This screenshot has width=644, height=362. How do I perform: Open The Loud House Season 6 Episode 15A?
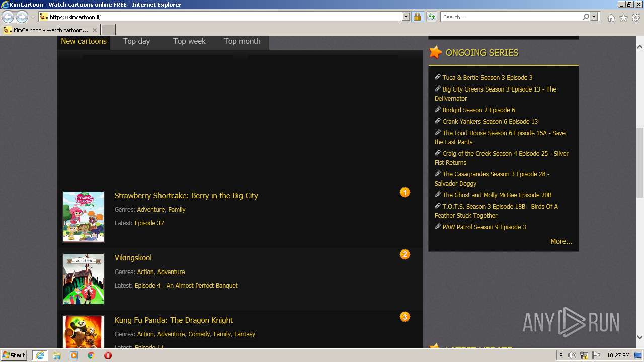pyautogui.click(x=500, y=138)
